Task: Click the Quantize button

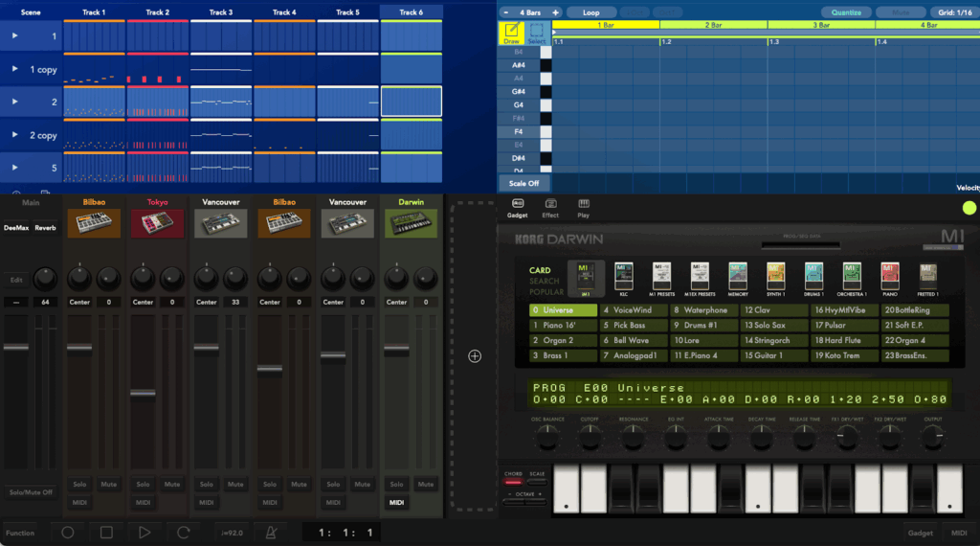Action: tap(846, 13)
